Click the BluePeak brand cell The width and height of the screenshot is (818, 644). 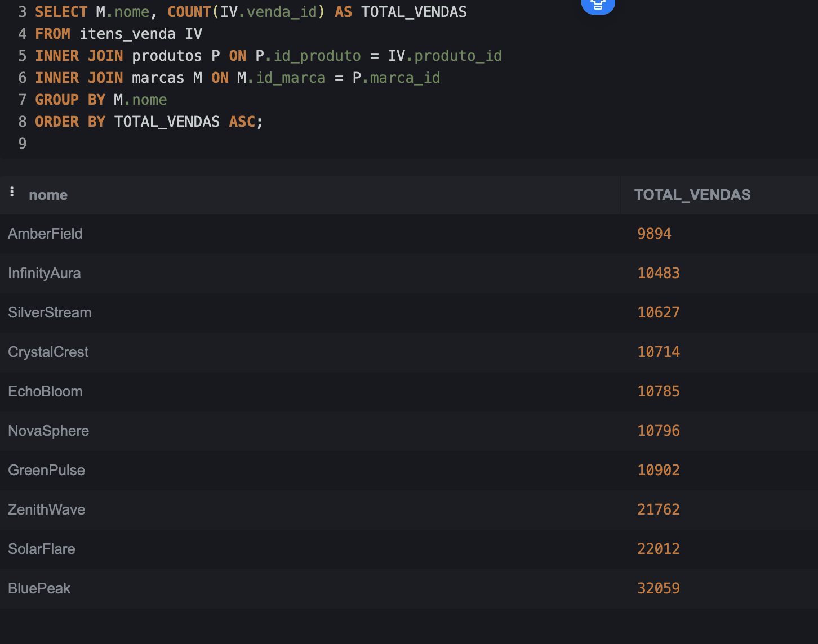[x=39, y=588]
